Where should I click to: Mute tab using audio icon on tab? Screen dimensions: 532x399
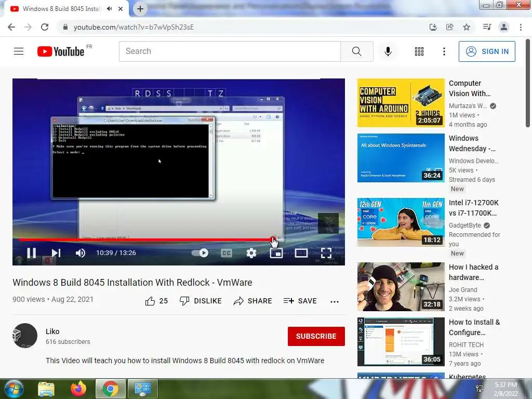click(x=109, y=9)
